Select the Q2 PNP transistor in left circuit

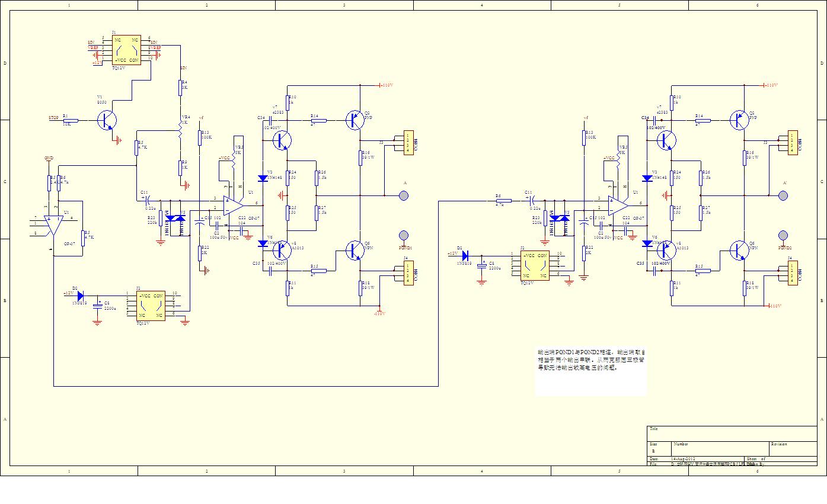coord(355,120)
